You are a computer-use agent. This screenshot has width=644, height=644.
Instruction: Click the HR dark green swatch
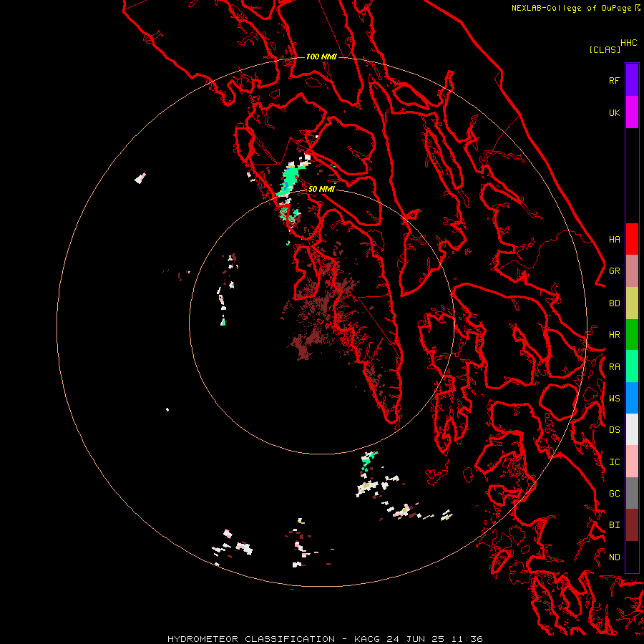point(632,335)
